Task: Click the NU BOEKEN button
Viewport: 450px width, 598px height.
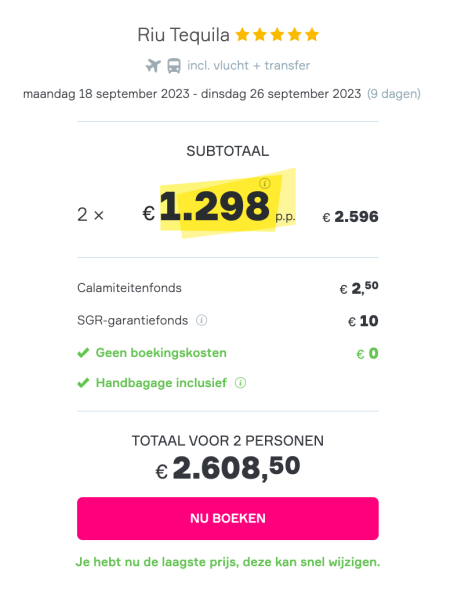Action: tap(228, 518)
